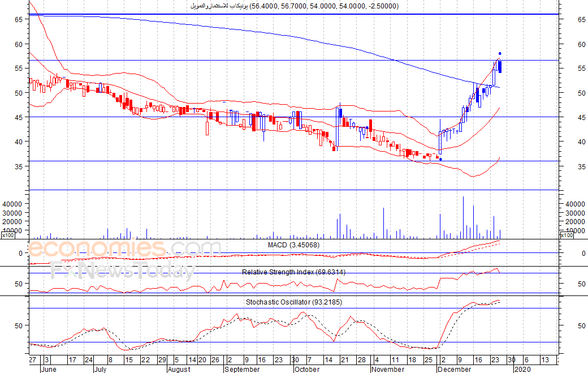Click the date label 21 on the time axis
The image size is (588, 373).
click(345, 360)
